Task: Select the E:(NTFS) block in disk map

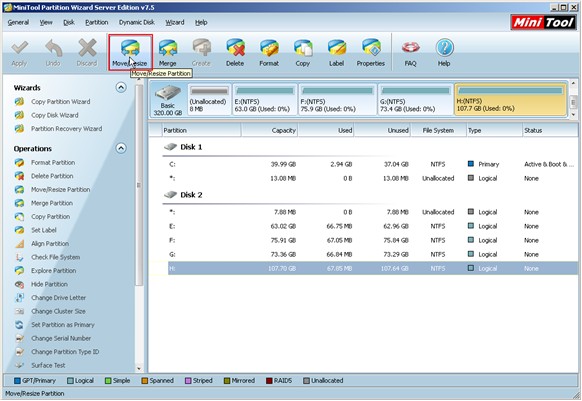Action: 264,100
